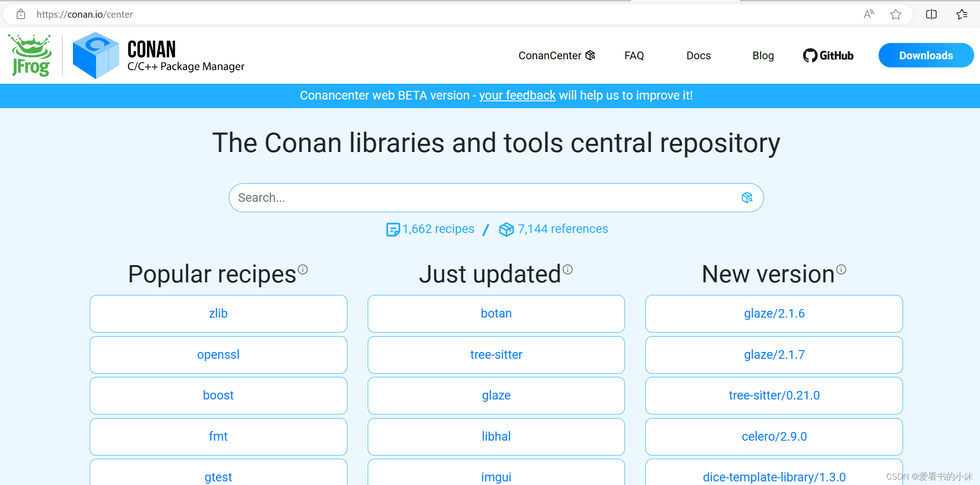Click the references box icon

[506, 229]
